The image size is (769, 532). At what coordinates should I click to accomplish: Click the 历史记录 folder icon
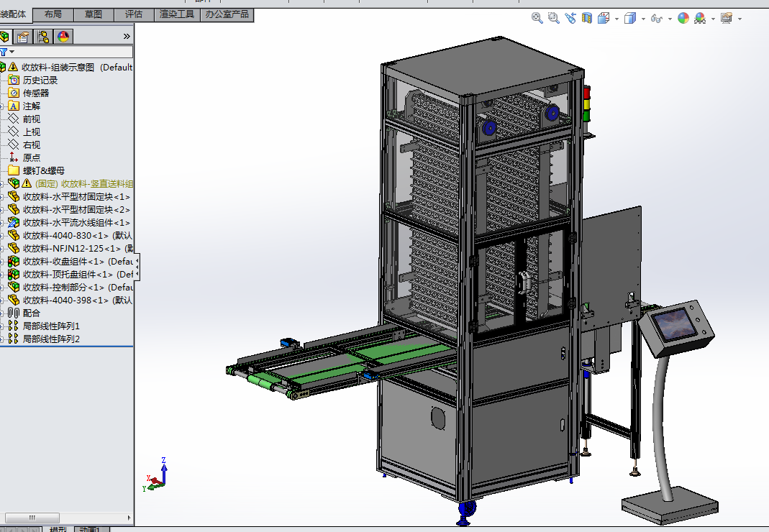click(14, 80)
